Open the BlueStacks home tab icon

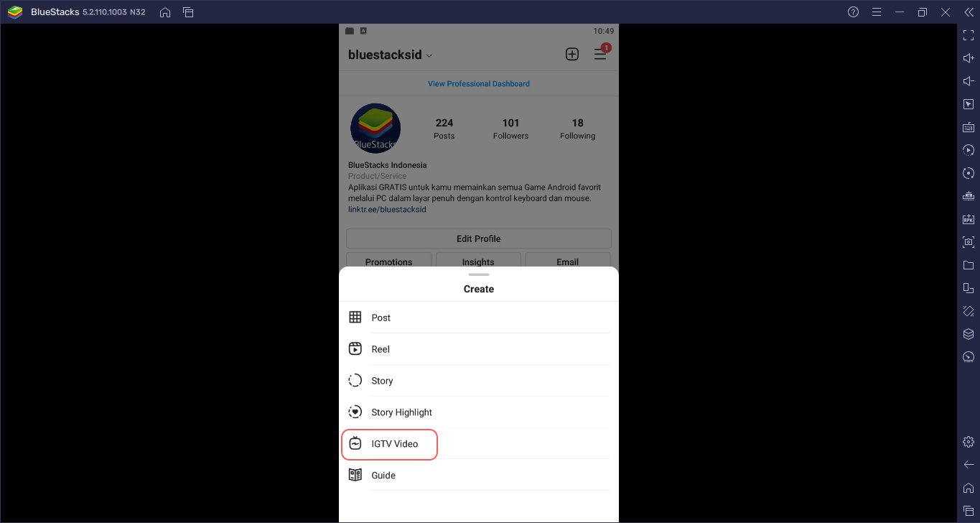[x=165, y=12]
